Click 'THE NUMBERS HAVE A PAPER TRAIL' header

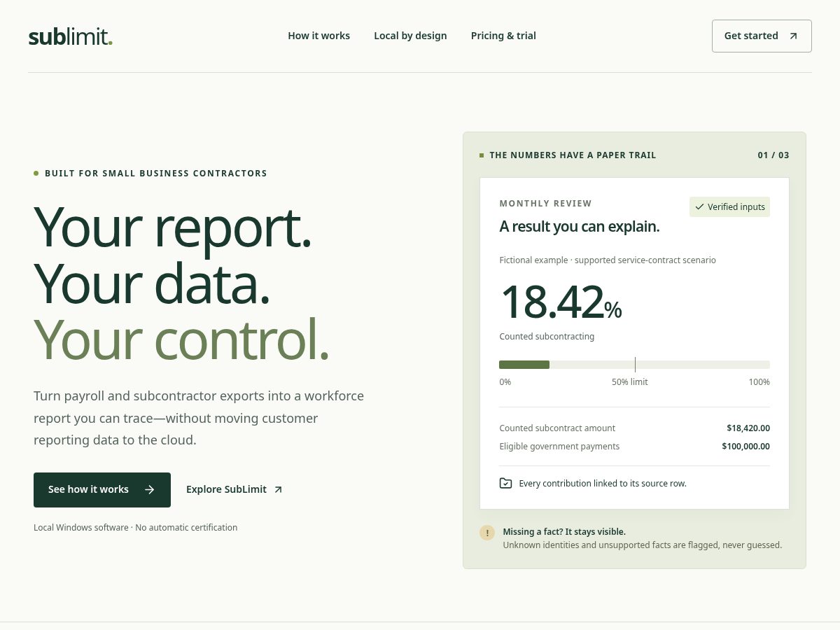573,155
